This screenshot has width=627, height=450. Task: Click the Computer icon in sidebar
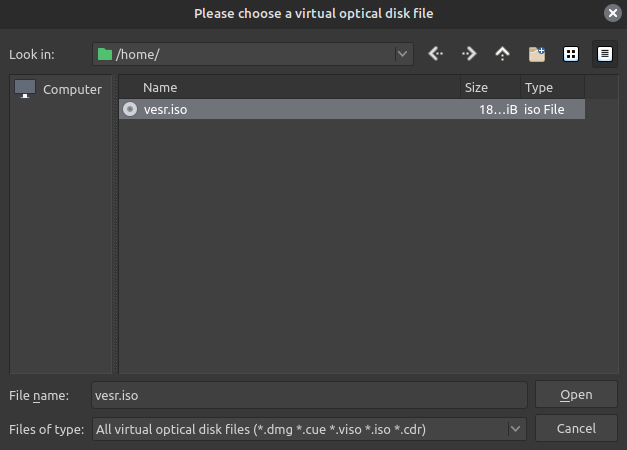tap(26, 89)
